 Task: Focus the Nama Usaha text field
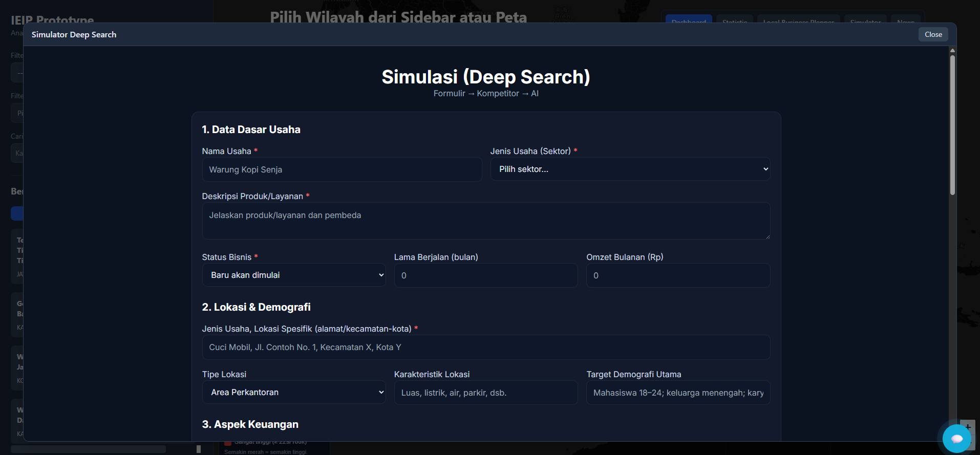point(342,169)
